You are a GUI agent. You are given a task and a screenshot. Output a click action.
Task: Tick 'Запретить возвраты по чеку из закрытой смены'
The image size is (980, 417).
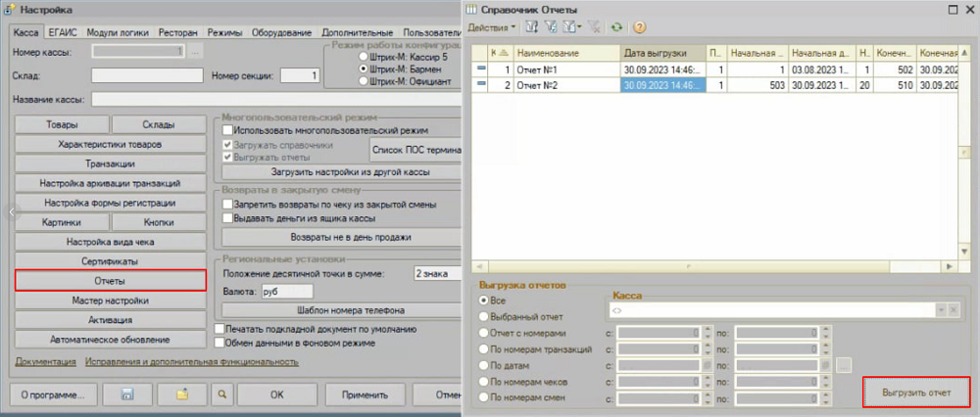coord(228,205)
